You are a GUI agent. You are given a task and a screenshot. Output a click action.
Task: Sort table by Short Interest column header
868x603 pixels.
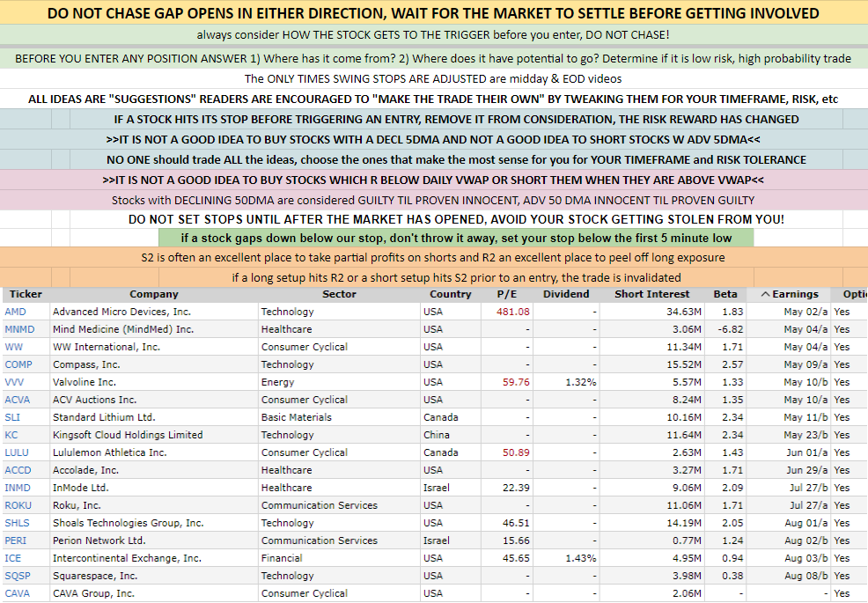point(652,295)
